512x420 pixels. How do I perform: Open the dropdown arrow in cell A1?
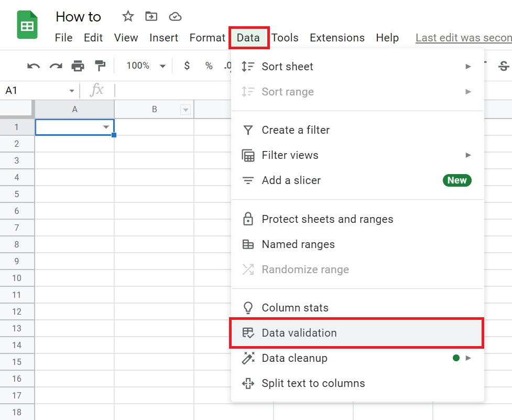pyautogui.click(x=106, y=127)
